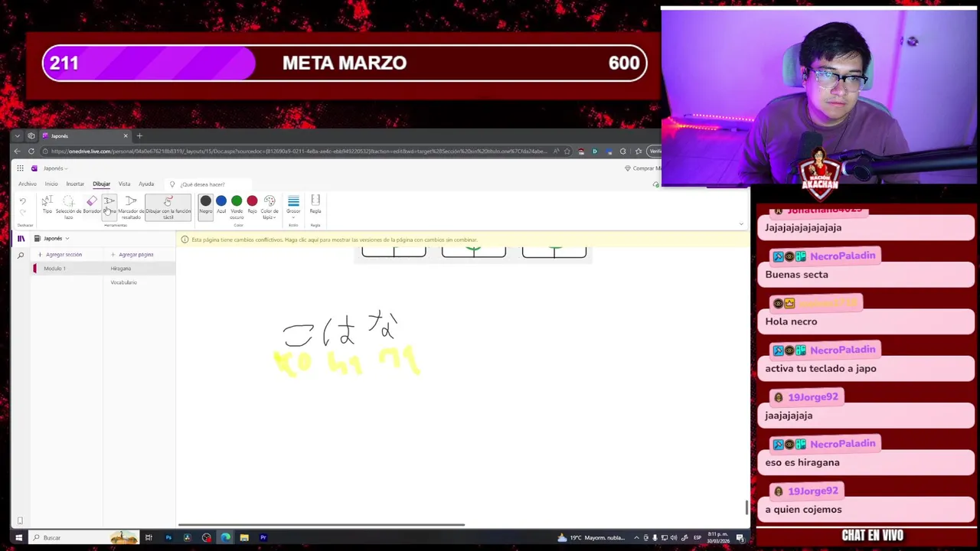Open the Ayuda tab

pyautogui.click(x=146, y=184)
